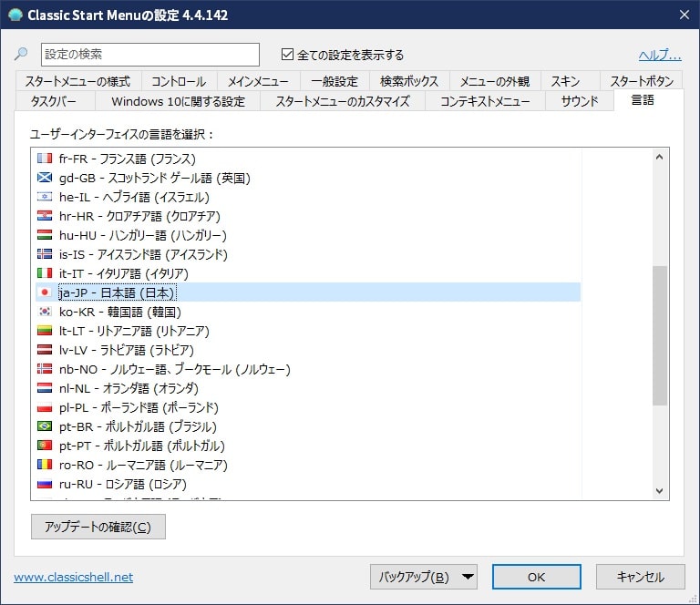Open the バックアップ dropdown arrow
The image size is (700, 605).
(468, 577)
